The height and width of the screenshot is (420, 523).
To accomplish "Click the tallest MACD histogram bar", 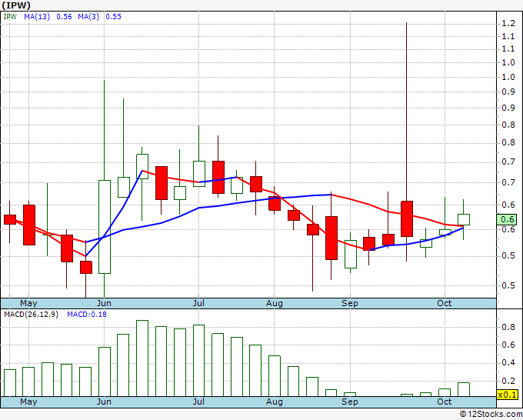I will (x=142, y=358).
